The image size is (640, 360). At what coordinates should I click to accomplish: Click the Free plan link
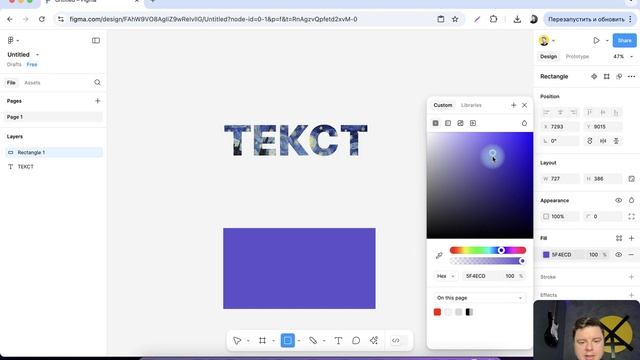point(32,64)
